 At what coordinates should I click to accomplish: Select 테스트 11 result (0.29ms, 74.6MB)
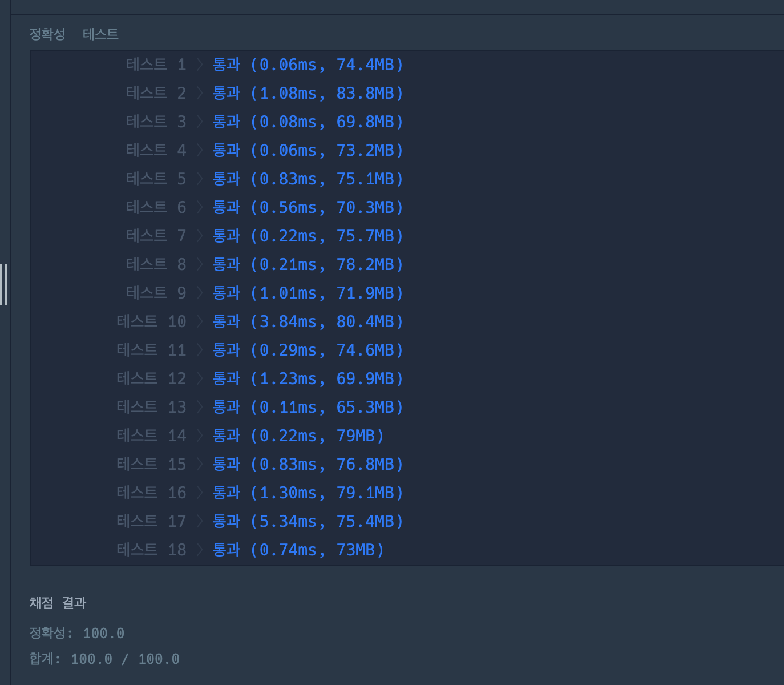click(x=308, y=350)
